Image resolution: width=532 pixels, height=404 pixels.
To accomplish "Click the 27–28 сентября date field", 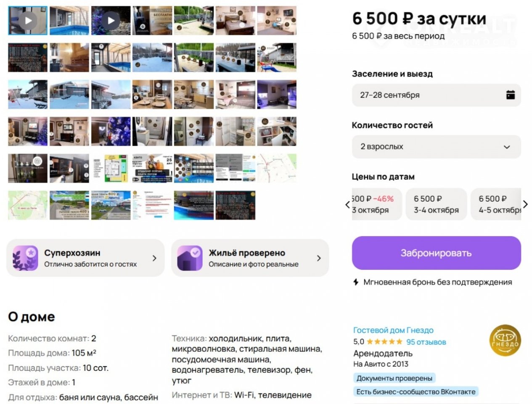I will pos(429,95).
